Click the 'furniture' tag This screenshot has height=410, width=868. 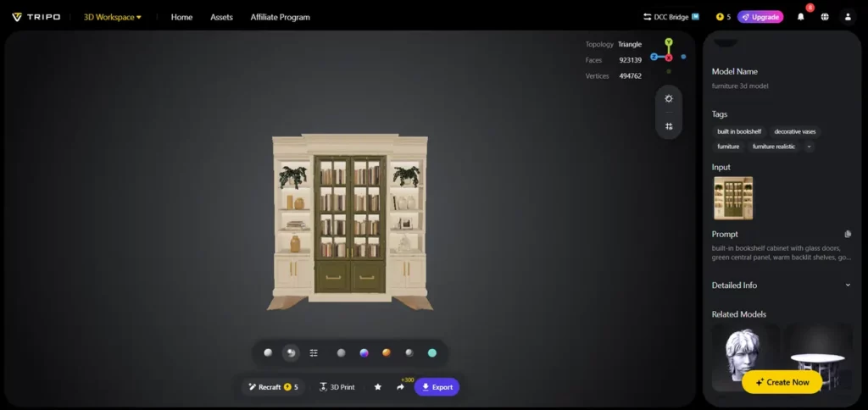(x=728, y=147)
